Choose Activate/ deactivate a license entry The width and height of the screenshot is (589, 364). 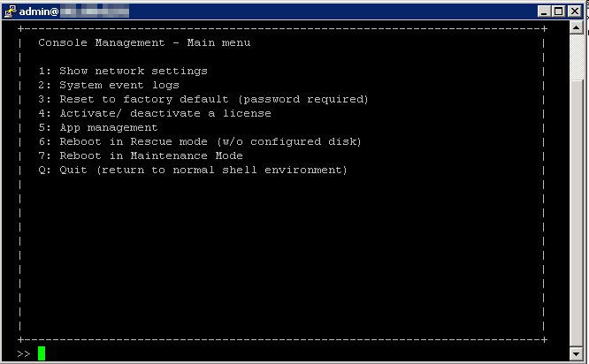[x=155, y=113]
